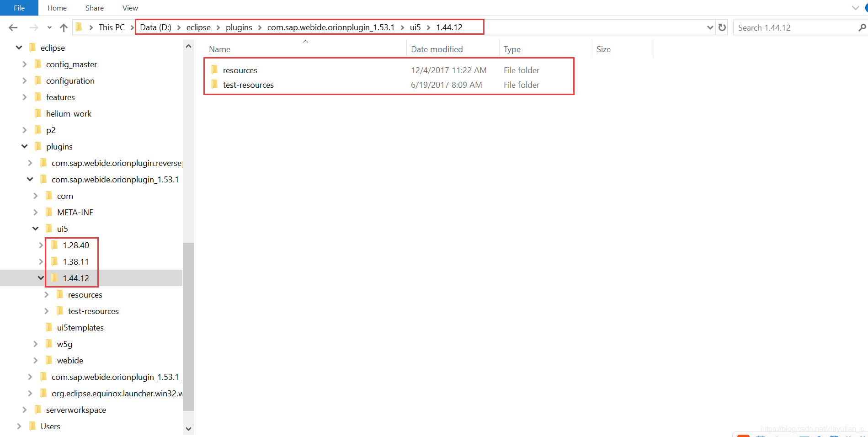Click the features folder icon in tree

coord(38,96)
